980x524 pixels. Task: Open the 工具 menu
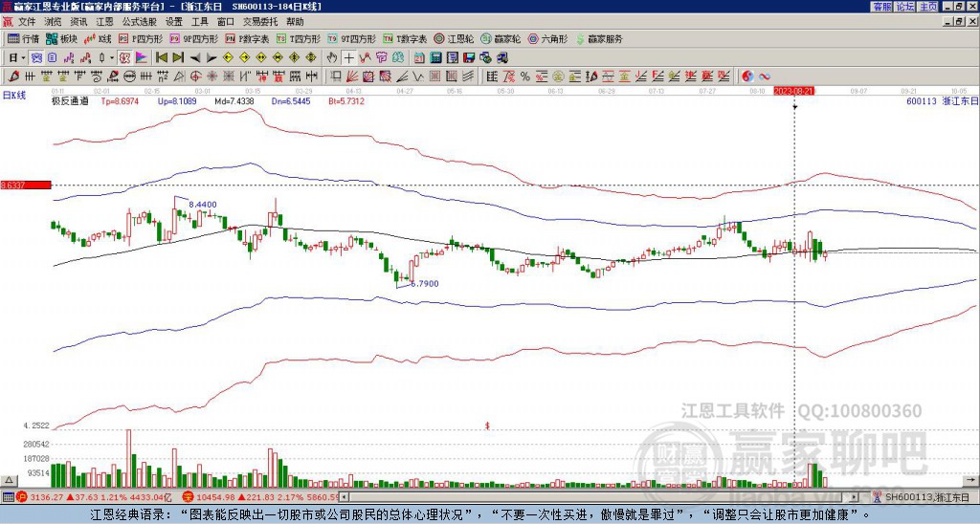point(199,22)
